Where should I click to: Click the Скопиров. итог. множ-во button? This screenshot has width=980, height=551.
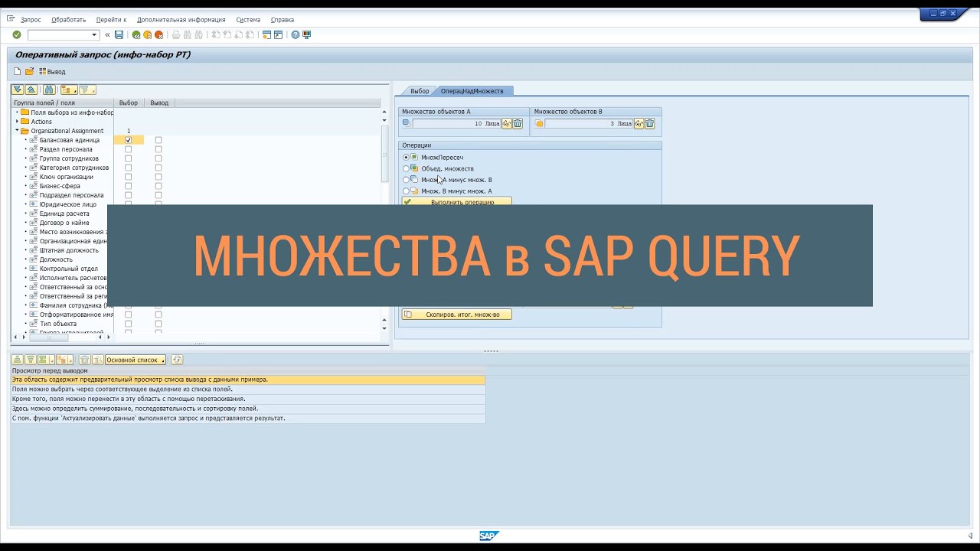[456, 315]
